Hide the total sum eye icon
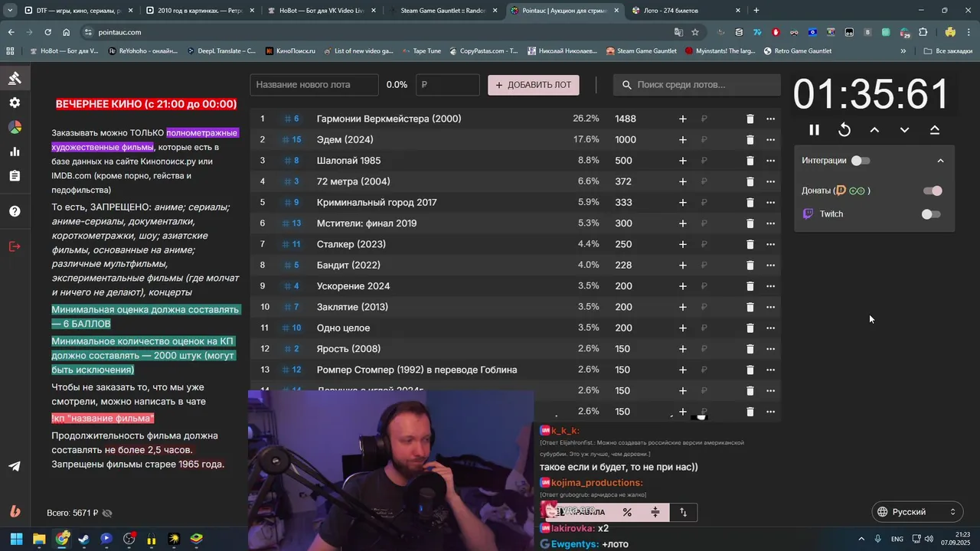This screenshot has height=551, width=980. pos(107,513)
